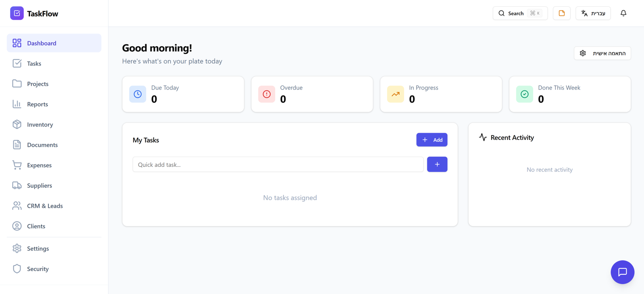
Task: Select Security in the sidebar
Action: (x=37, y=269)
